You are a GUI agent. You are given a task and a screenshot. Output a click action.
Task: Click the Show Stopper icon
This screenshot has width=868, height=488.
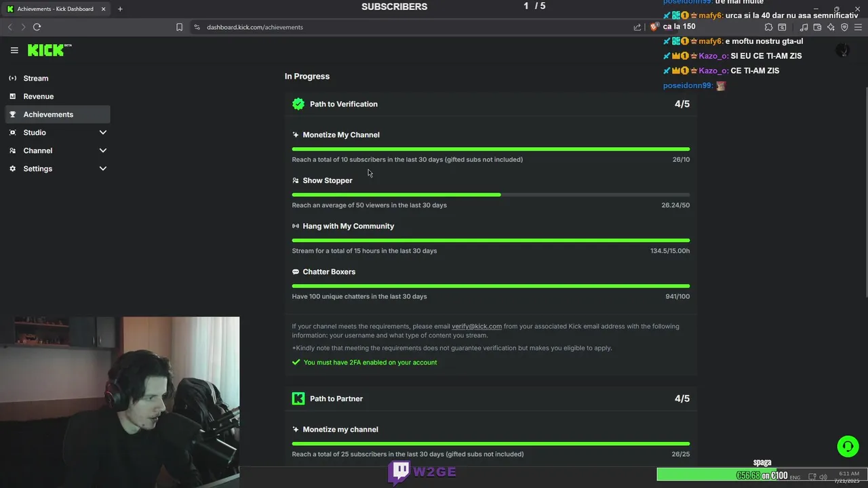(x=296, y=180)
